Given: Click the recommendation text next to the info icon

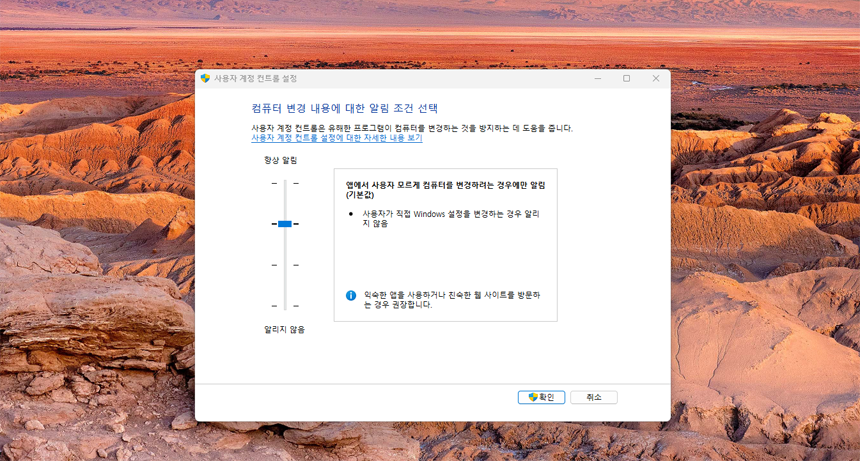Looking at the screenshot, I should [x=452, y=300].
